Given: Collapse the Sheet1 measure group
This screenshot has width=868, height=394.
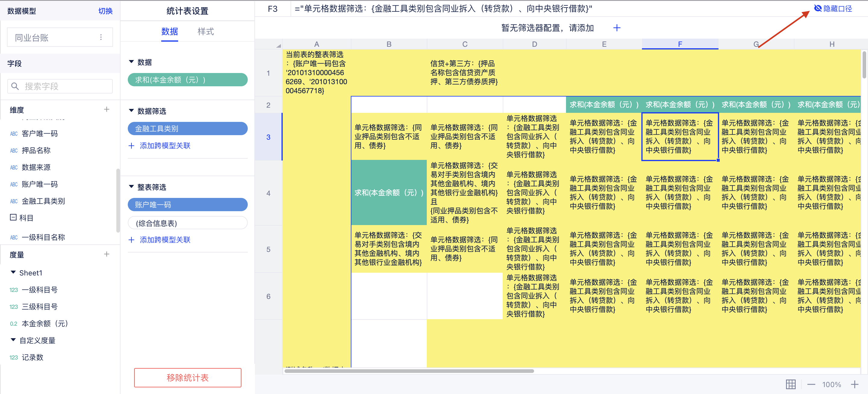Looking at the screenshot, I should pos(13,272).
